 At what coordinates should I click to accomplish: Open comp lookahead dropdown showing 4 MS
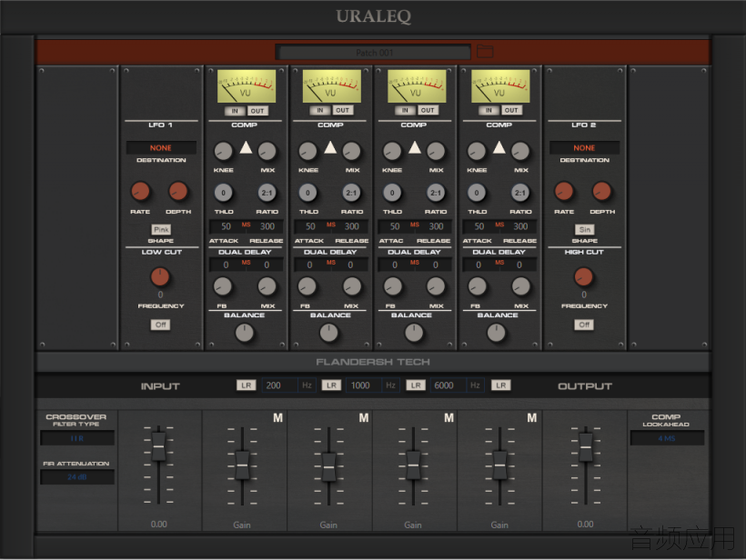pyautogui.click(x=667, y=438)
